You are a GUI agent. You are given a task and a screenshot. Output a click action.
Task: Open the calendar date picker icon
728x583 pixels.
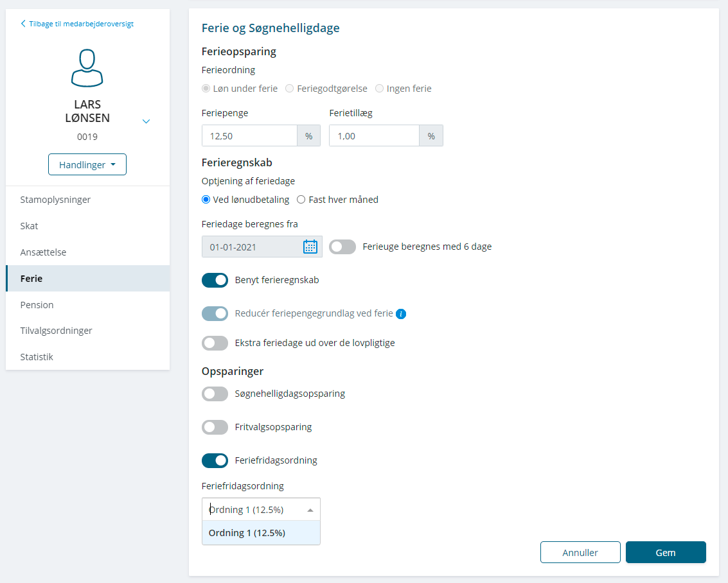[x=310, y=247]
